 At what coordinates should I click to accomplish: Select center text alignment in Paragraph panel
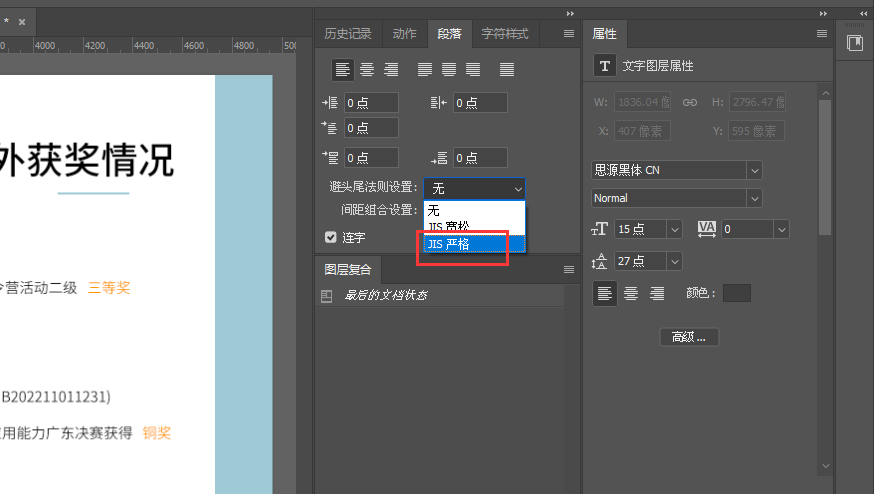pyautogui.click(x=367, y=70)
